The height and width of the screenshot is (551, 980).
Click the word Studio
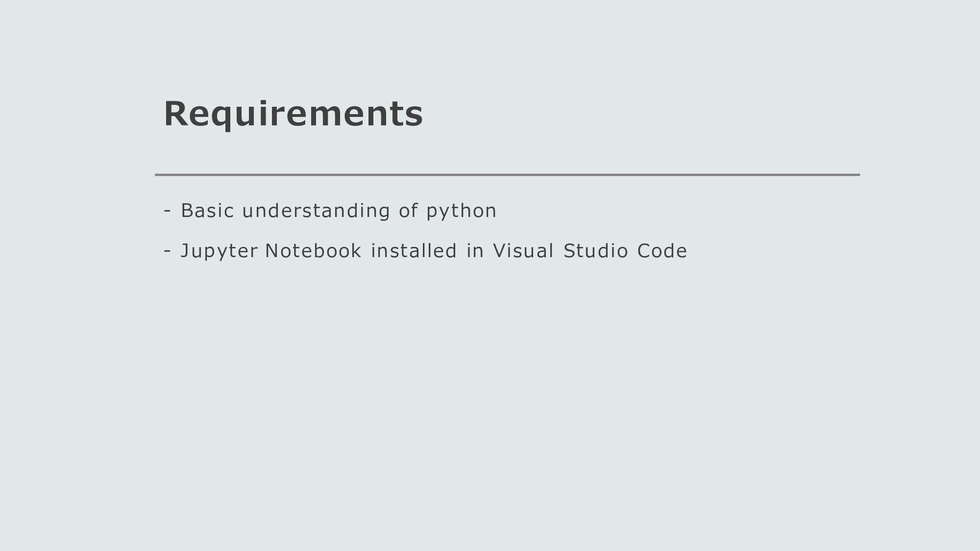point(596,251)
